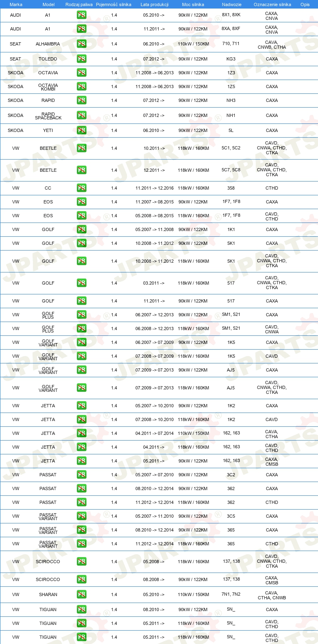Click petrol fuel icon in SEAT TOLEDO row
Screen dimensions: 318x644
81,59
